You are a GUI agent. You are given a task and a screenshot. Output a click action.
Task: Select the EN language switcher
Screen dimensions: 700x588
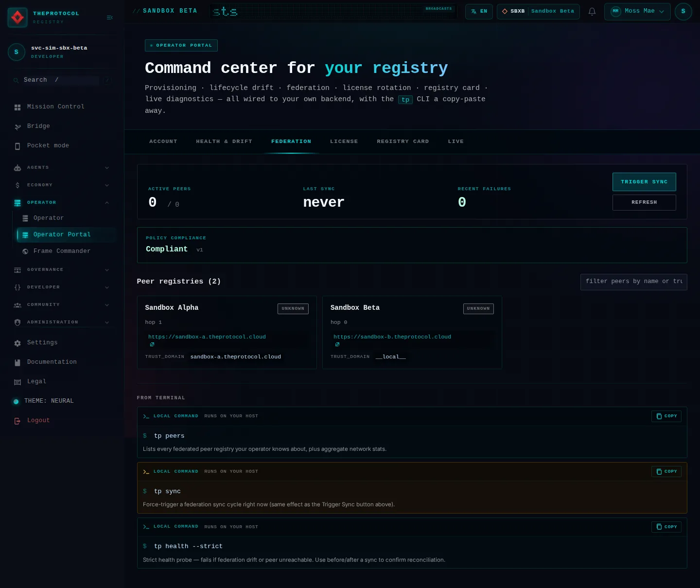pos(479,11)
